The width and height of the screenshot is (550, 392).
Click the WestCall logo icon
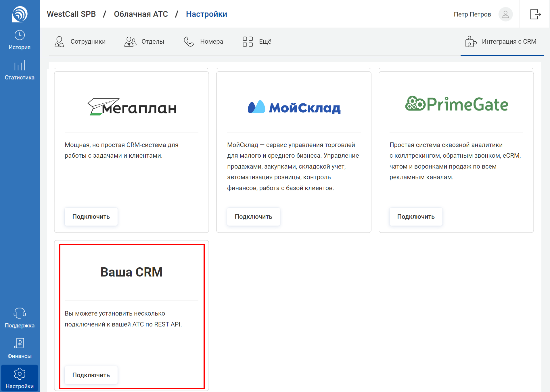(x=20, y=14)
